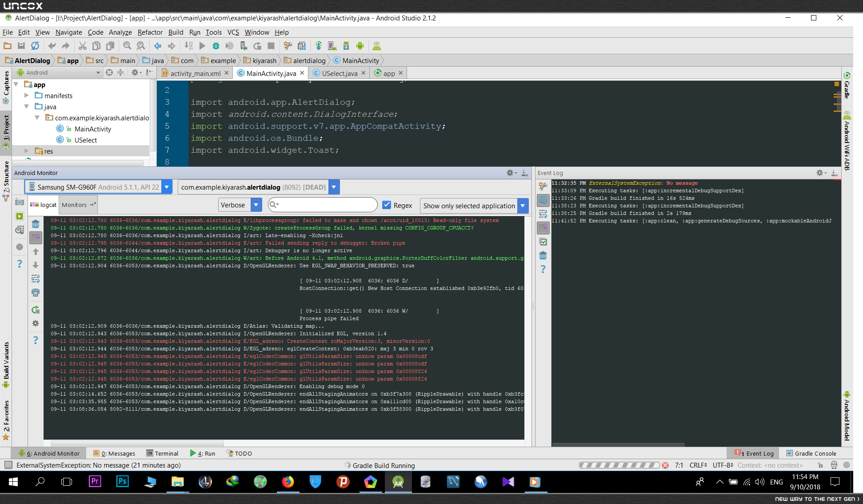Open the Build menu
Image resolution: width=863 pixels, height=504 pixels.
tap(176, 32)
